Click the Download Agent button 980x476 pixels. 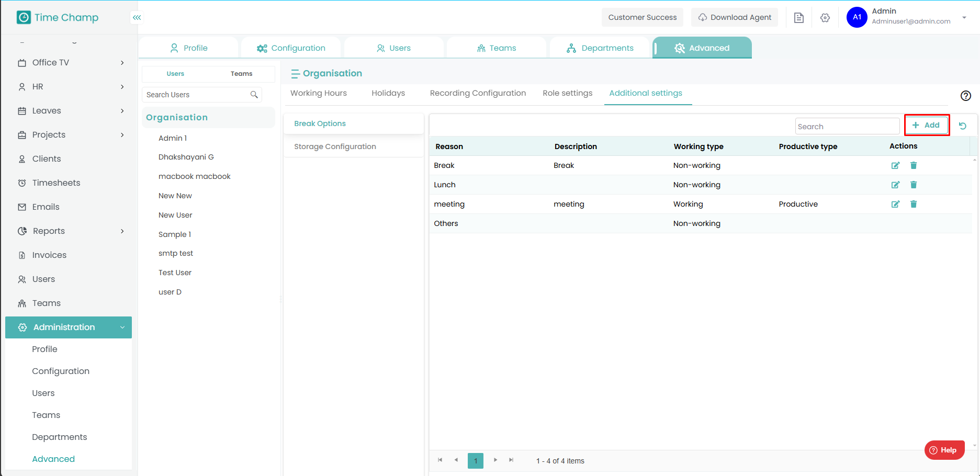(x=735, y=18)
